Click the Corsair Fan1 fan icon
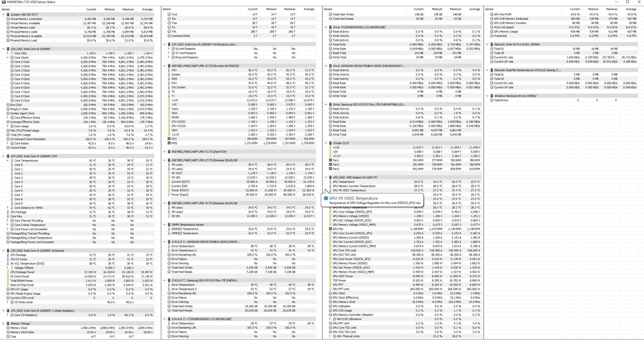 coord(330,160)
